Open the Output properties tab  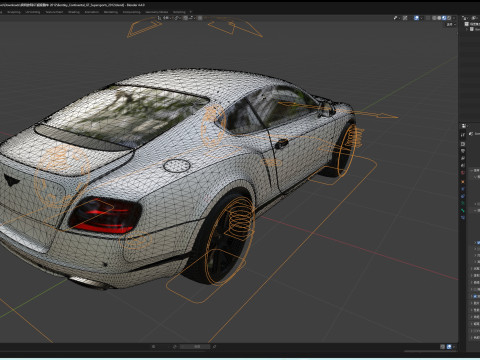tap(463, 151)
